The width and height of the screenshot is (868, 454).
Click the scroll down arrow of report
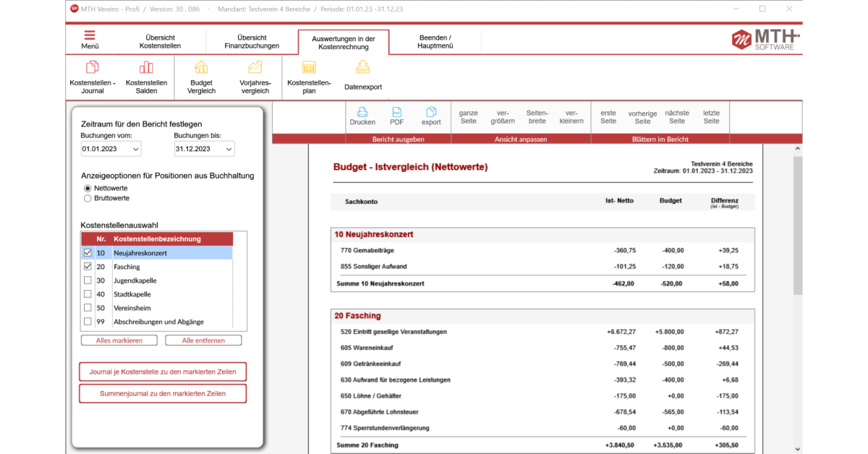(x=798, y=448)
